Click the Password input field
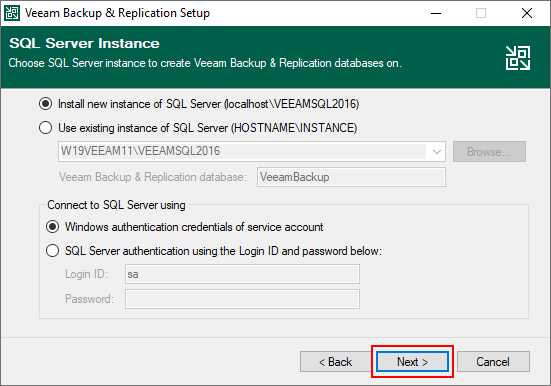 (242, 299)
